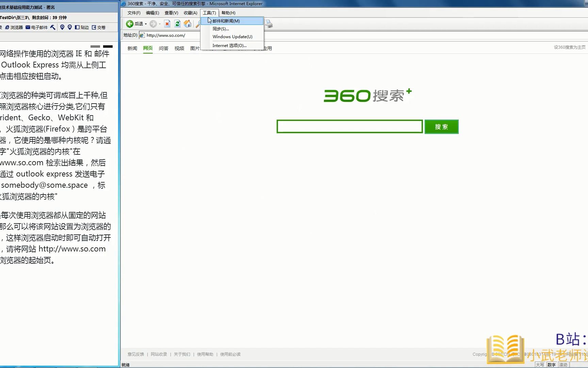Click the location pin with plus icon
Screen dimensions: 588x368
pos(62,27)
